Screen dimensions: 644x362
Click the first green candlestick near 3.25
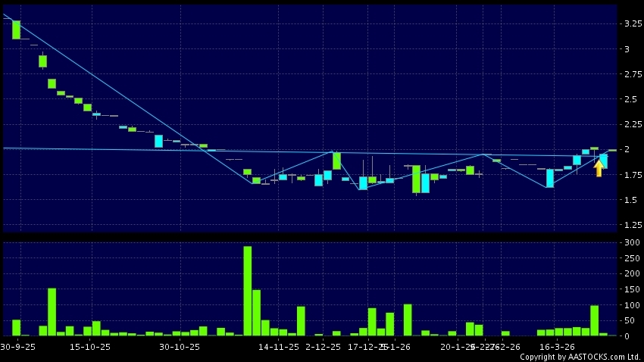tap(16, 29)
